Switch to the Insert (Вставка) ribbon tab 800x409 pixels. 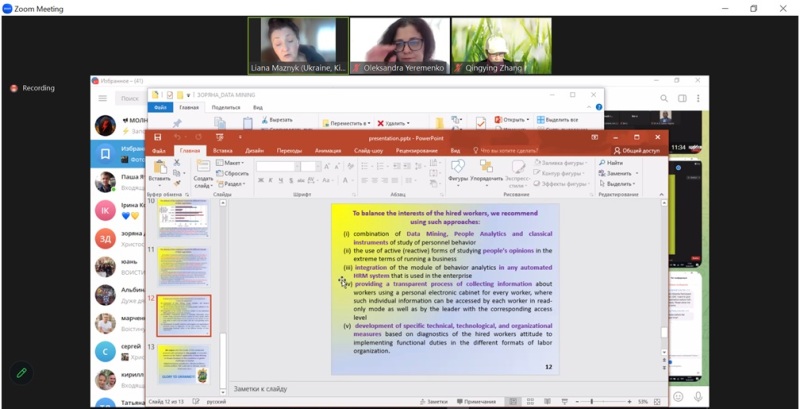pyautogui.click(x=222, y=151)
